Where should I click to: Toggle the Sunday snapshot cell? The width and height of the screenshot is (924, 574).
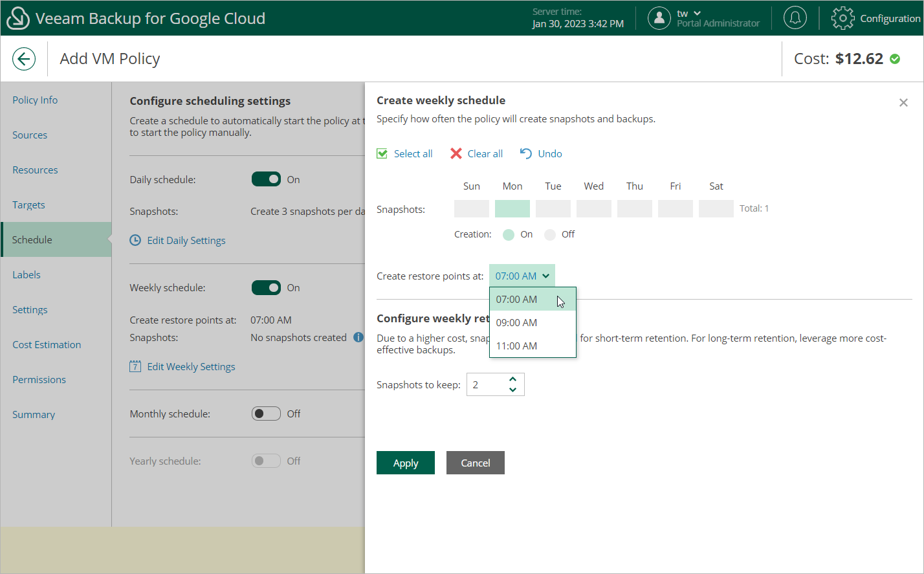pyautogui.click(x=472, y=208)
